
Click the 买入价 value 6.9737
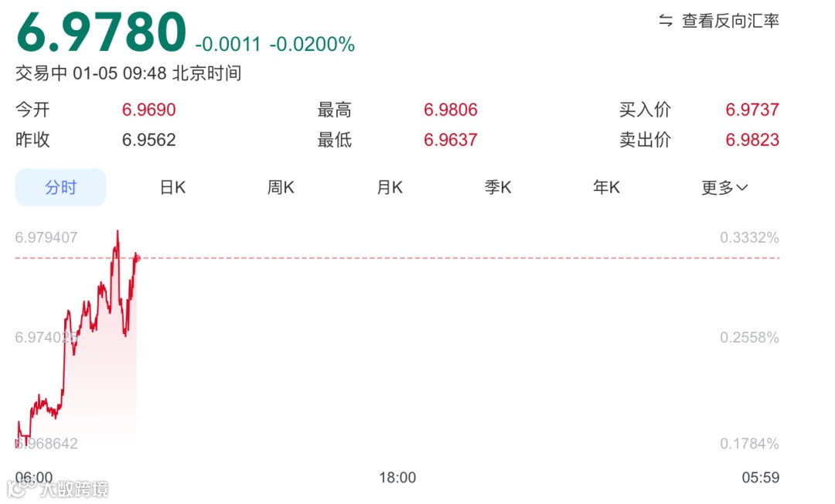(x=751, y=109)
